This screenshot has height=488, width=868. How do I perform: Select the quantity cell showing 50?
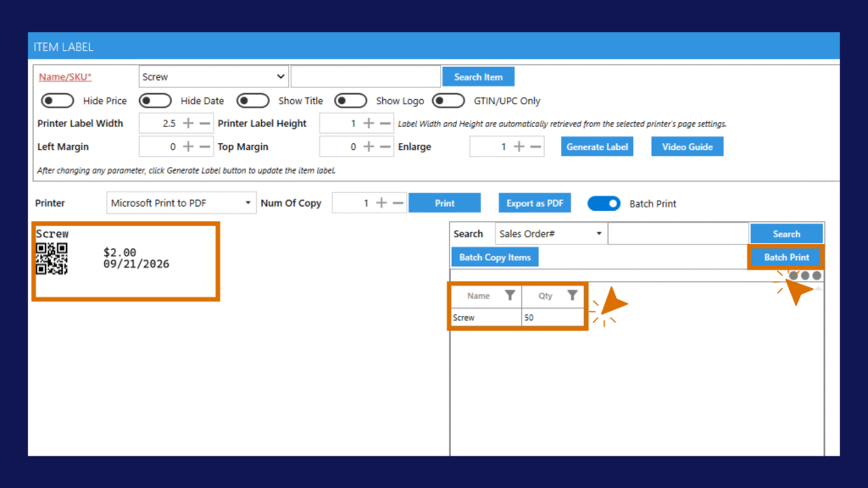(553, 318)
